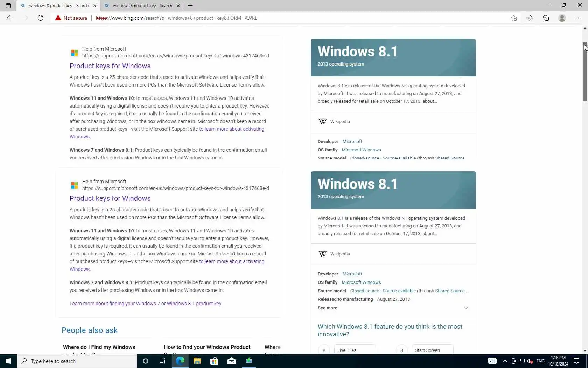This screenshot has width=588, height=368.
Task: Click the Not secure warning icon
Action: point(58,18)
